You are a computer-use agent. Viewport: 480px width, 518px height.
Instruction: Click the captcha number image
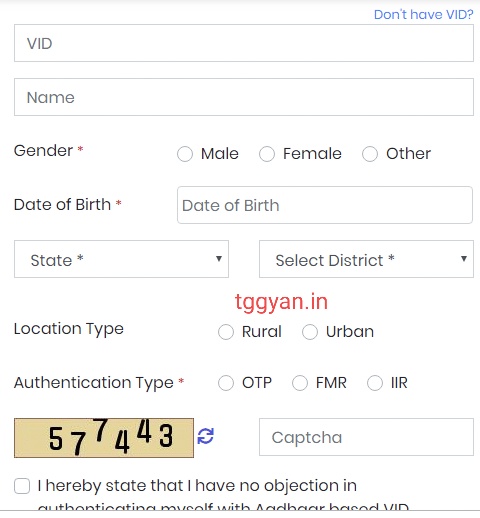(x=104, y=438)
